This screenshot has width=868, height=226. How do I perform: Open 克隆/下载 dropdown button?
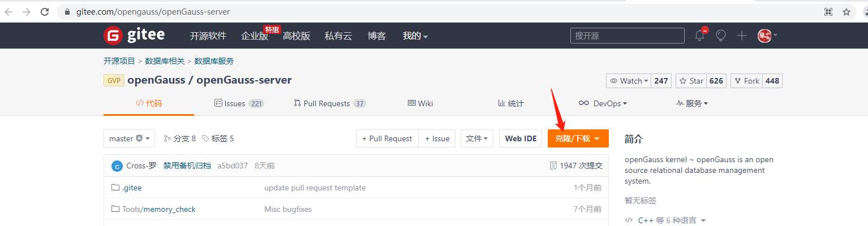click(578, 138)
